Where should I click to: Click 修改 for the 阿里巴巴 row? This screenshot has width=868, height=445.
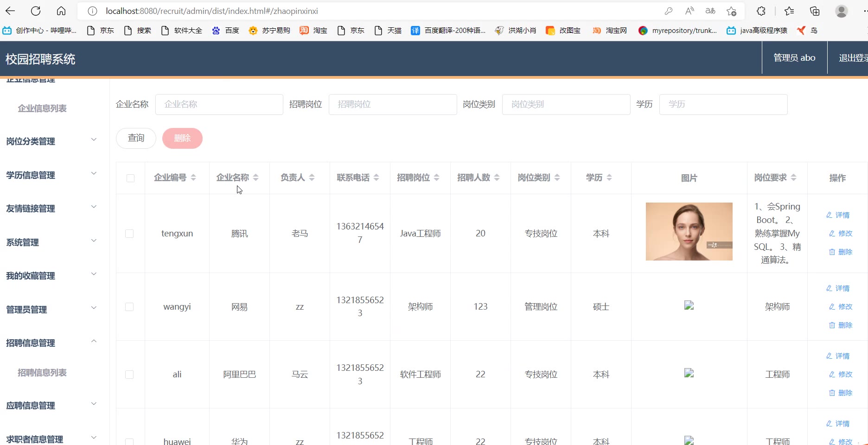click(841, 375)
